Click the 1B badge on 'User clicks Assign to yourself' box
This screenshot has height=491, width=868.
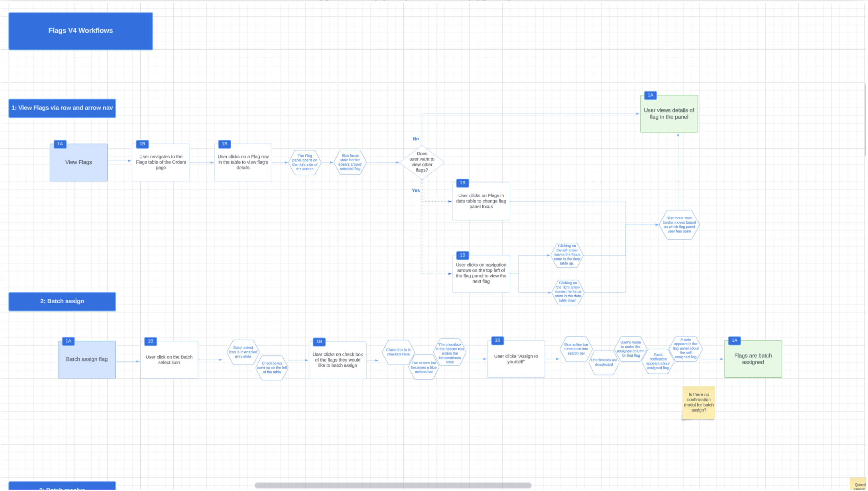[497, 341]
